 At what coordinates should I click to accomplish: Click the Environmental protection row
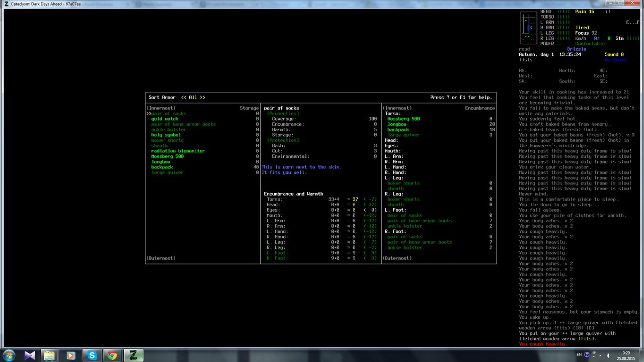324,157
